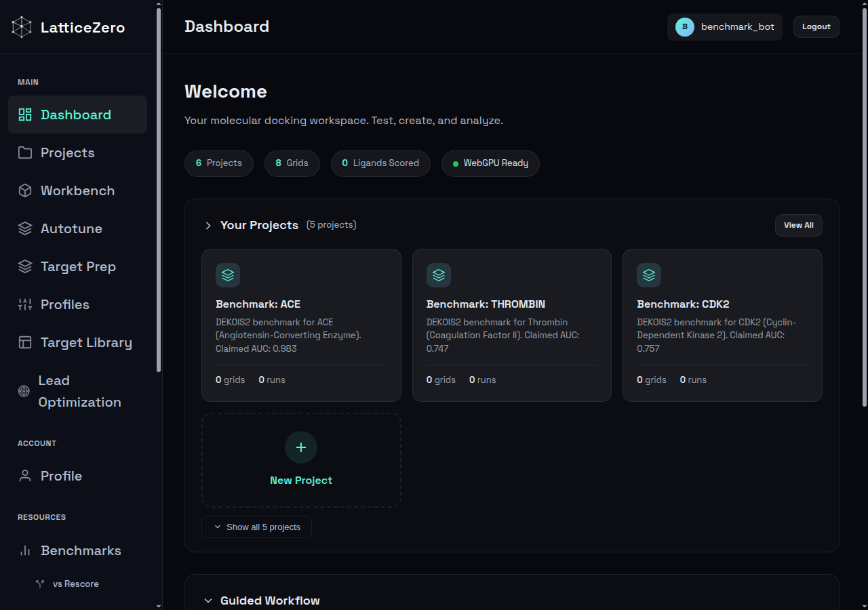Click the LatticeZero logo icon
The image size is (868, 610).
tap(22, 27)
